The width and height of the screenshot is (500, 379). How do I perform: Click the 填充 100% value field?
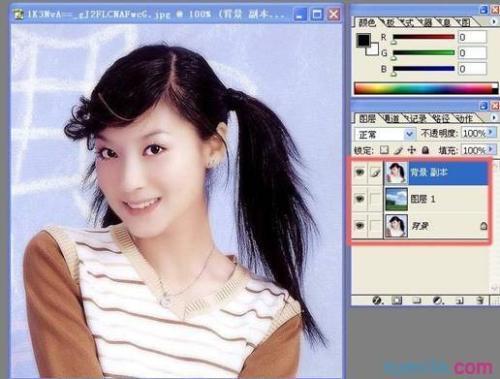474,150
